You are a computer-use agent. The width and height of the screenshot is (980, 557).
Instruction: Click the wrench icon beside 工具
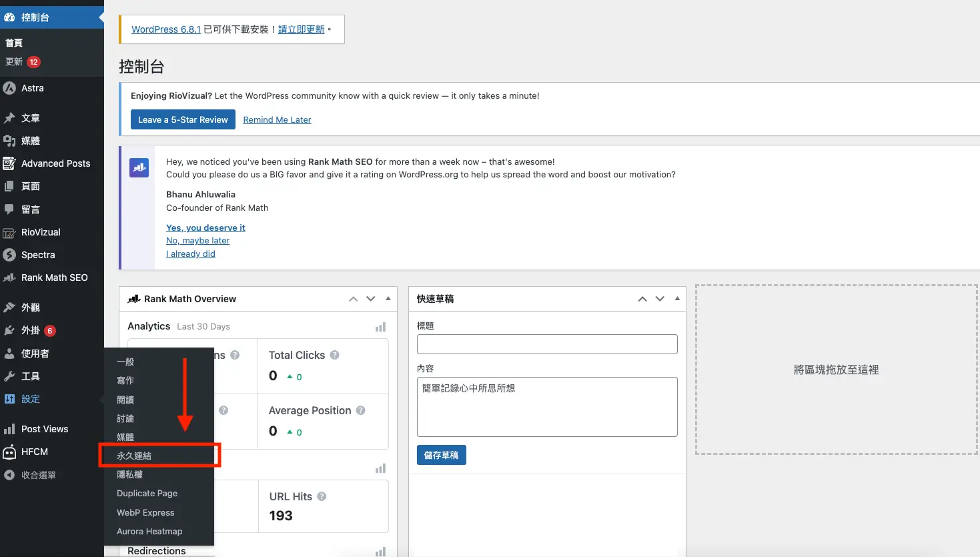coord(9,376)
